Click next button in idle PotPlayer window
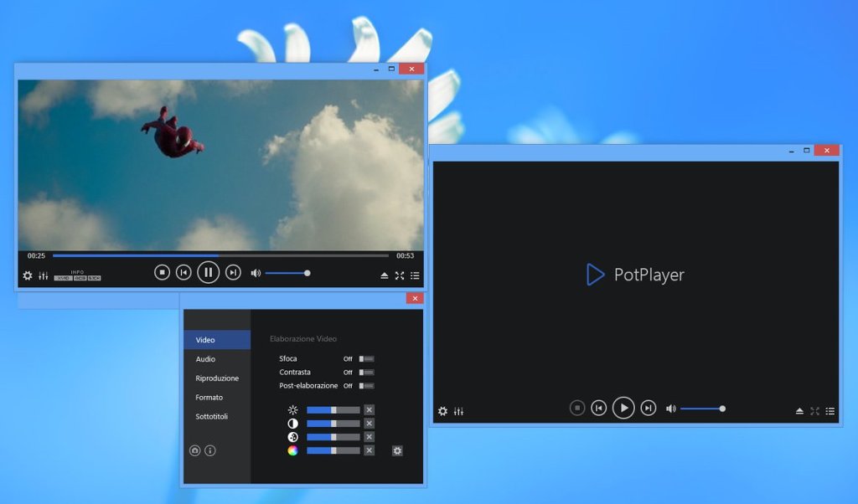Viewport: 858px width, 504px height. click(x=649, y=408)
